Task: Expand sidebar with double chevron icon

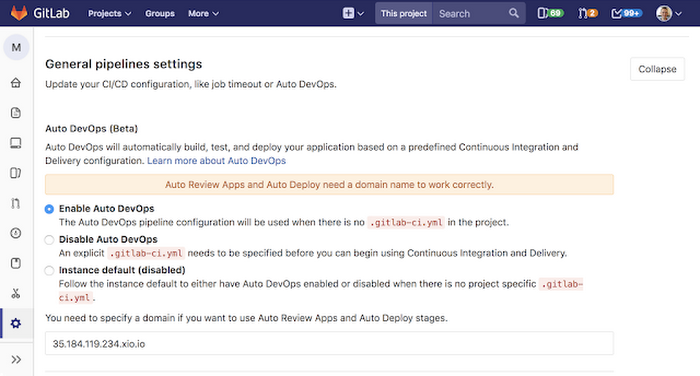Action: pos(16,359)
